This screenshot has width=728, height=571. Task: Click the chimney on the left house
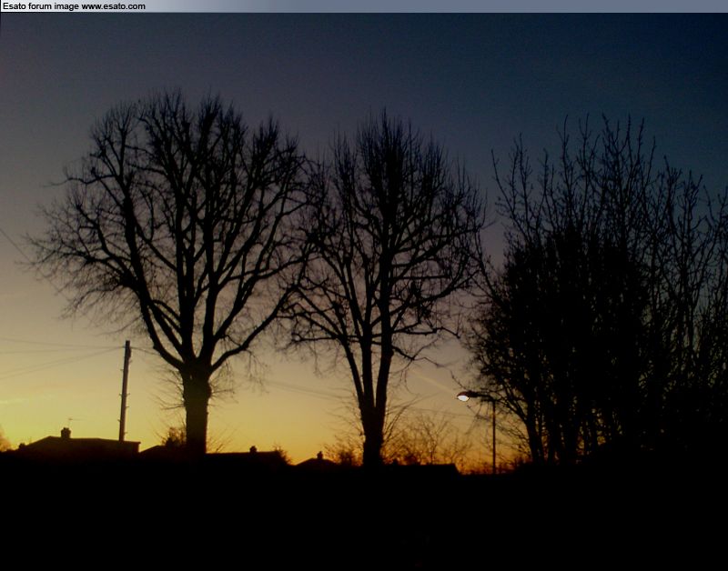coord(66,433)
